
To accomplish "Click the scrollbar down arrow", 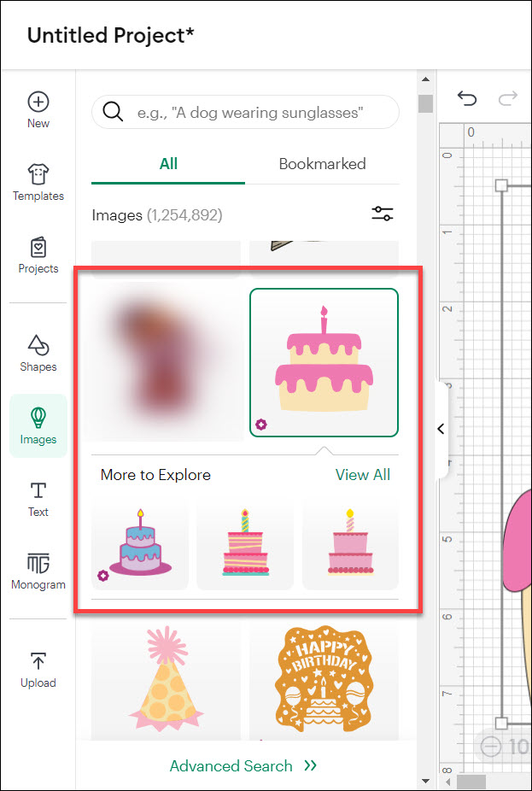I will 425,782.
